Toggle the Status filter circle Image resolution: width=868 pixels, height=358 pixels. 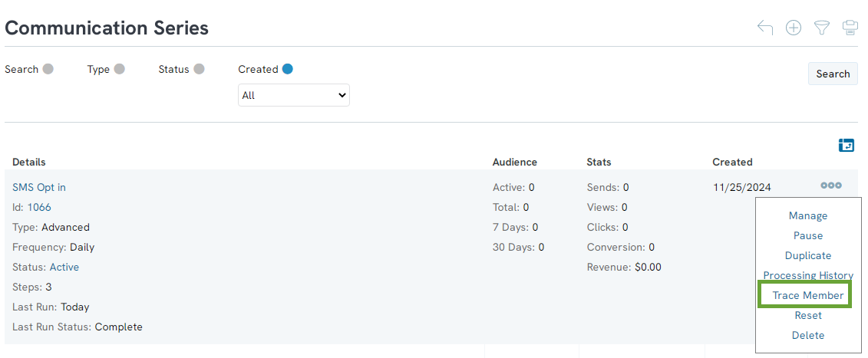pyautogui.click(x=199, y=69)
